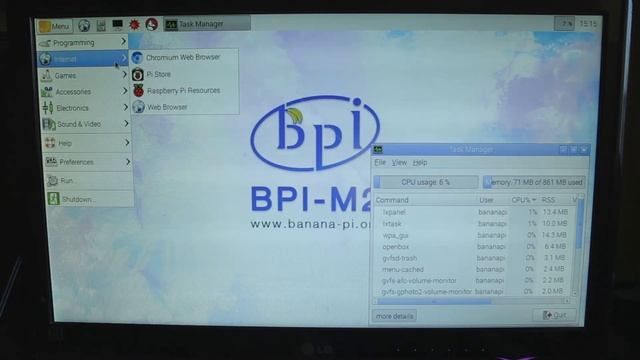The image size is (640, 360).
Task: Open Task Manager View menu
Action: click(x=399, y=162)
